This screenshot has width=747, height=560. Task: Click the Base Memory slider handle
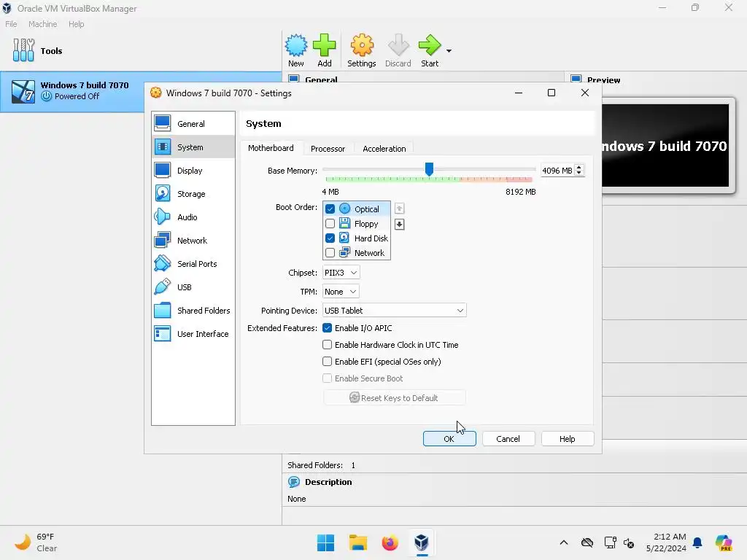point(429,168)
